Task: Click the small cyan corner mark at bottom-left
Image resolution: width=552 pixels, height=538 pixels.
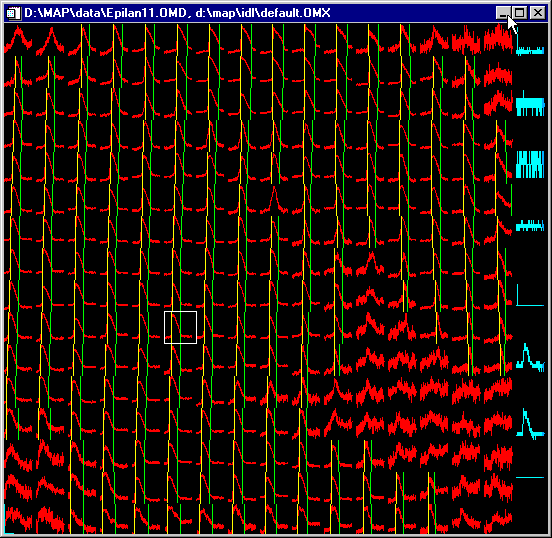Action: point(8,520)
